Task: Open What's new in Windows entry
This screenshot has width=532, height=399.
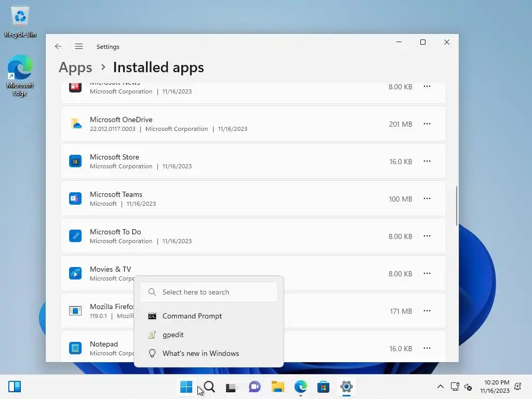Action: click(209, 353)
